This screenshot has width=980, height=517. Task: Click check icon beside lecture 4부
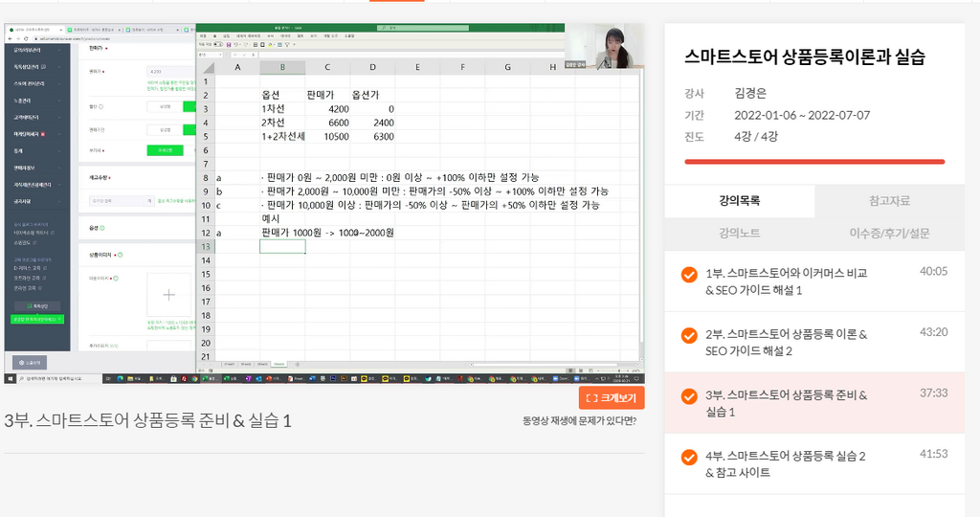[x=689, y=457]
